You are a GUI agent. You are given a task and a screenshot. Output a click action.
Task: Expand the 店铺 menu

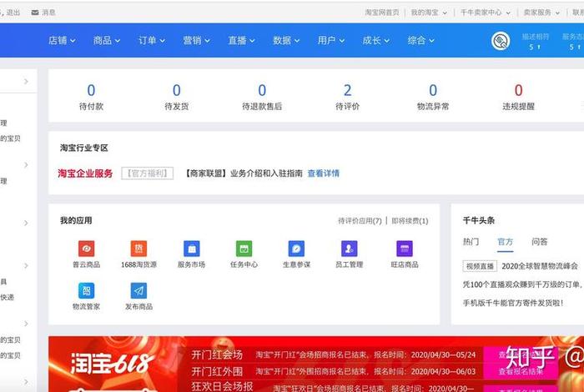[x=62, y=40]
